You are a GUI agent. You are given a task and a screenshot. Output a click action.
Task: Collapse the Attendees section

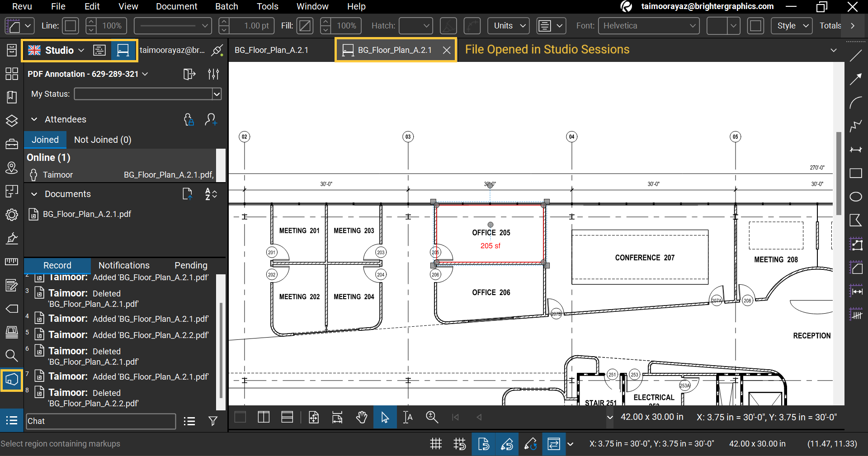[x=34, y=119]
